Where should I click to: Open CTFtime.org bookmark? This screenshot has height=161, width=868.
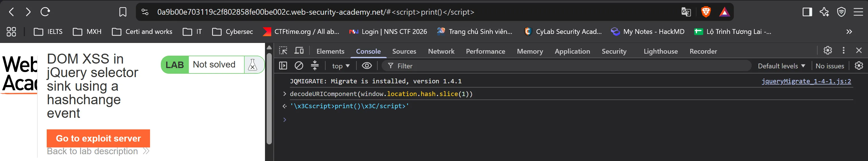point(301,32)
